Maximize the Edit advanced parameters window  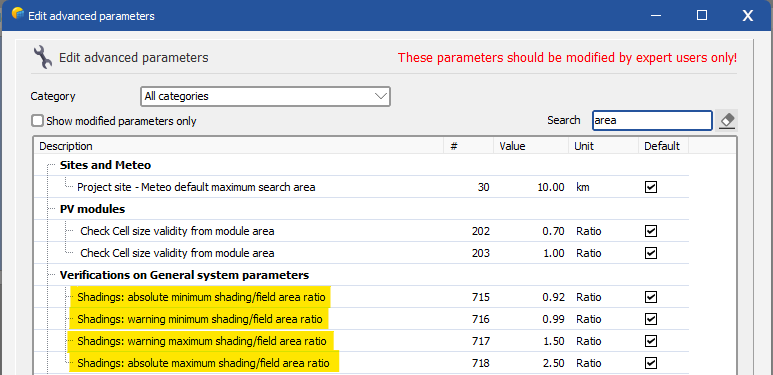click(702, 15)
